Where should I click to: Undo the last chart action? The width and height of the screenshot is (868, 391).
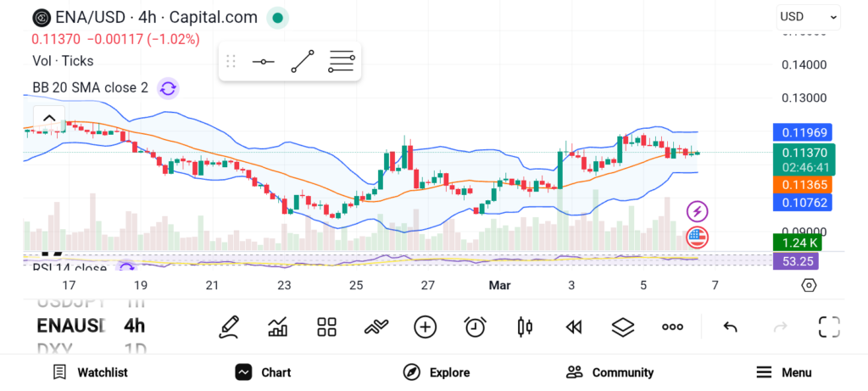pos(730,327)
